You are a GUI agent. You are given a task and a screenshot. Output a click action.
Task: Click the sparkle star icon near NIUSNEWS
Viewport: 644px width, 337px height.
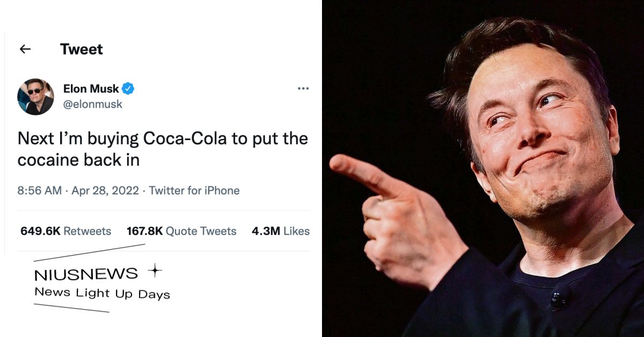click(x=155, y=272)
